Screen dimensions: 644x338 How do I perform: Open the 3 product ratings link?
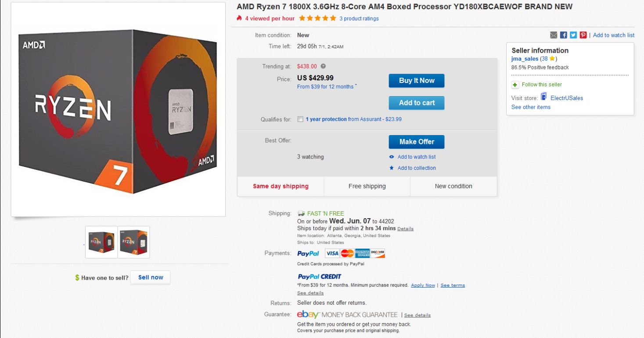(359, 18)
